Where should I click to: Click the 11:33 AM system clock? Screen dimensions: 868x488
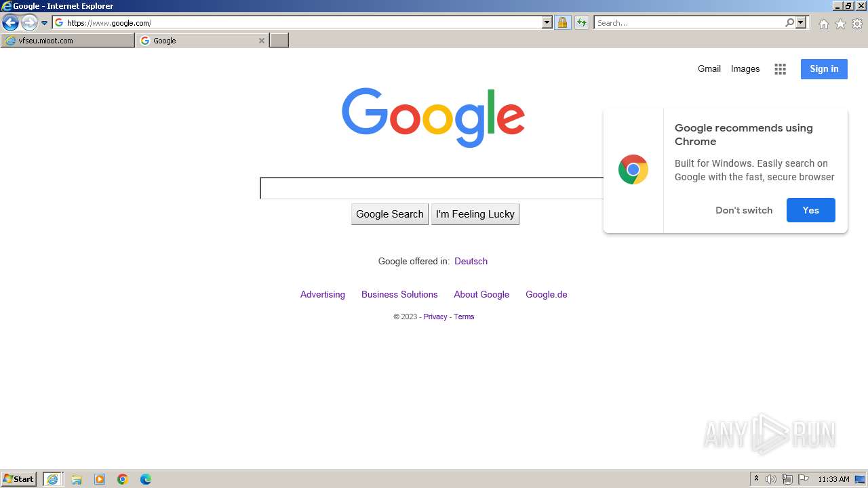pyautogui.click(x=833, y=479)
